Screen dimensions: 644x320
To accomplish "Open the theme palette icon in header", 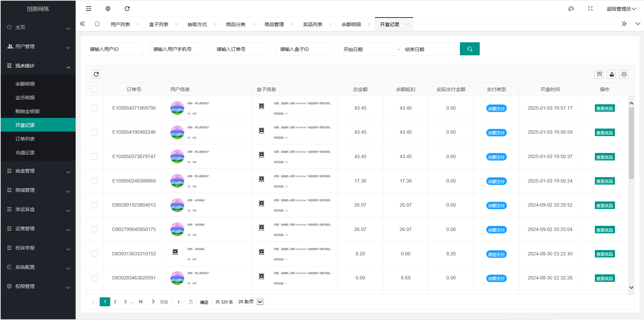I will 571,8.
